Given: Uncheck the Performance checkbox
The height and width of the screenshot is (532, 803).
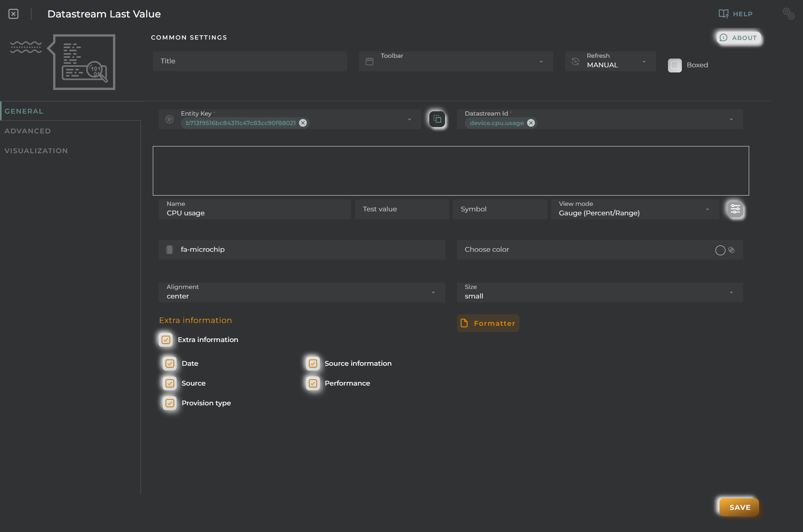Looking at the screenshot, I should pos(313,383).
